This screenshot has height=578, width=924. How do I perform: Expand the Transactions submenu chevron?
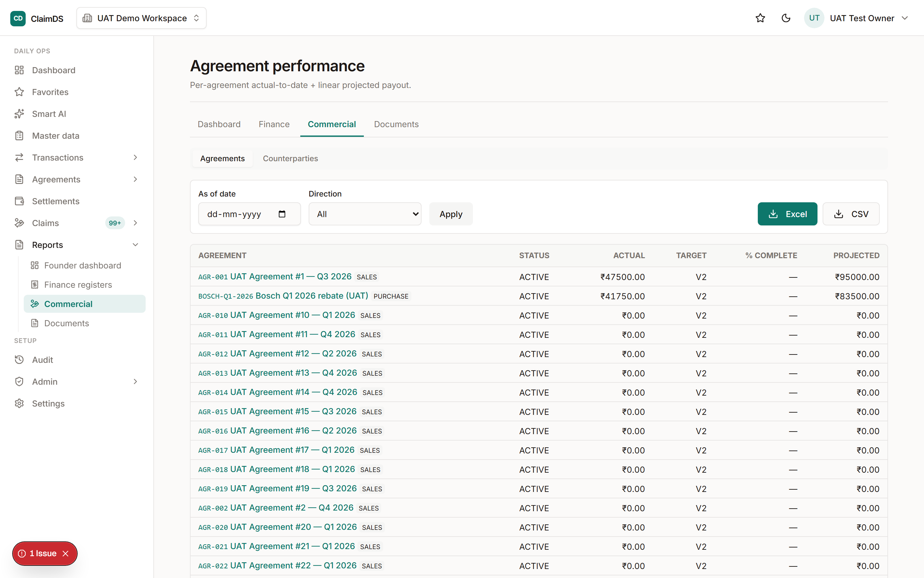coord(135,157)
